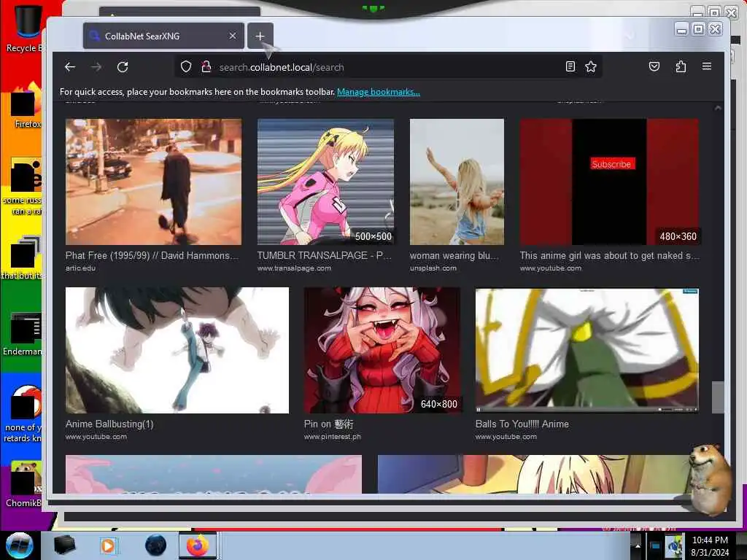747x560 pixels.
Task: Open the 'none of y retards' desktop icon
Action: 23,414
